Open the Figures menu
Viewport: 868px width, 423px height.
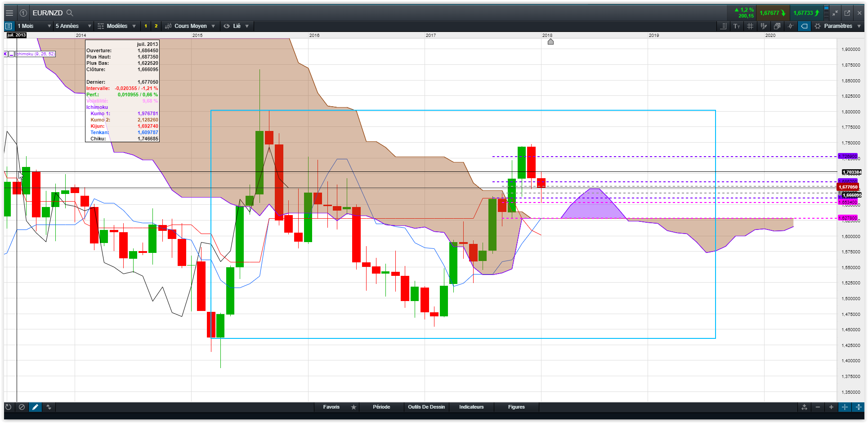point(516,407)
